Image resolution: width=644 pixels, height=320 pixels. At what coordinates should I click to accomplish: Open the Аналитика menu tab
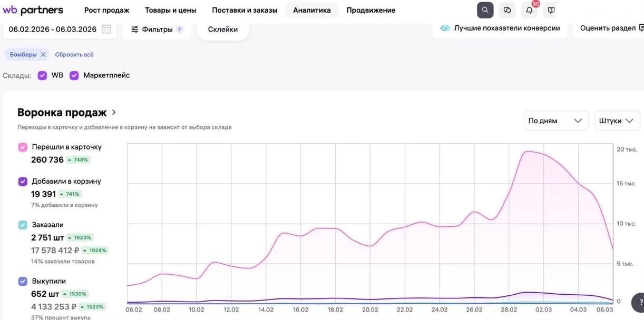pyautogui.click(x=312, y=10)
